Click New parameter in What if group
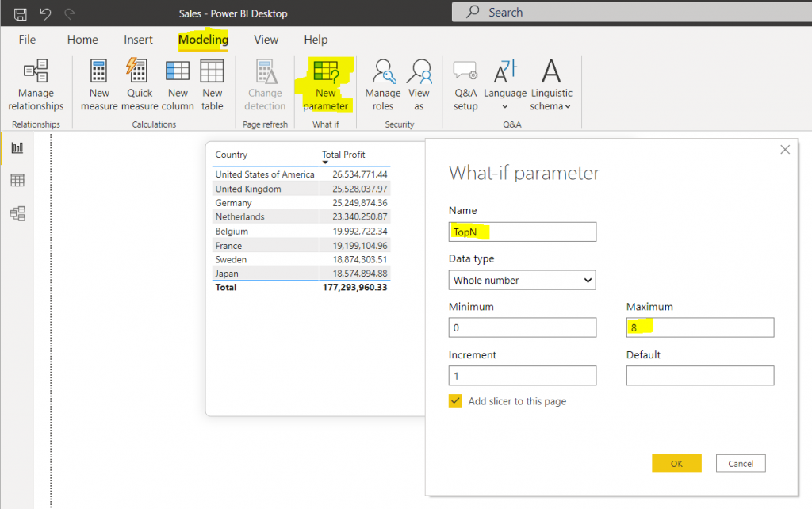 click(x=326, y=86)
